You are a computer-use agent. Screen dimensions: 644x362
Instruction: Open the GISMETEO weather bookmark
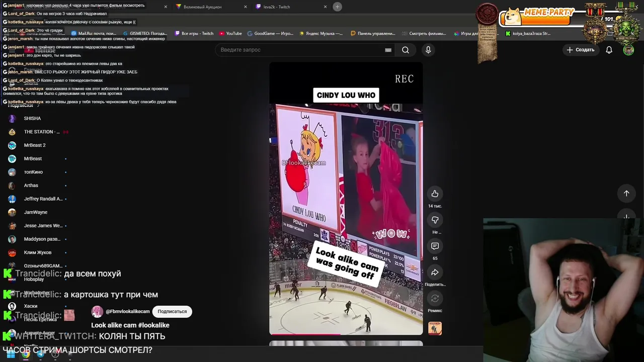coord(145,34)
